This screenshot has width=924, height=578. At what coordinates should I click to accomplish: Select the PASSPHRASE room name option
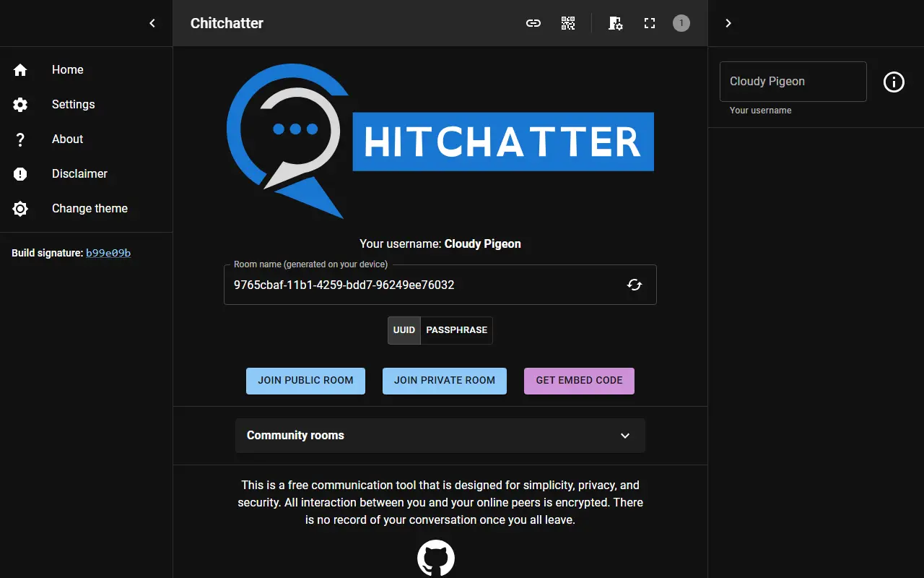tap(457, 330)
